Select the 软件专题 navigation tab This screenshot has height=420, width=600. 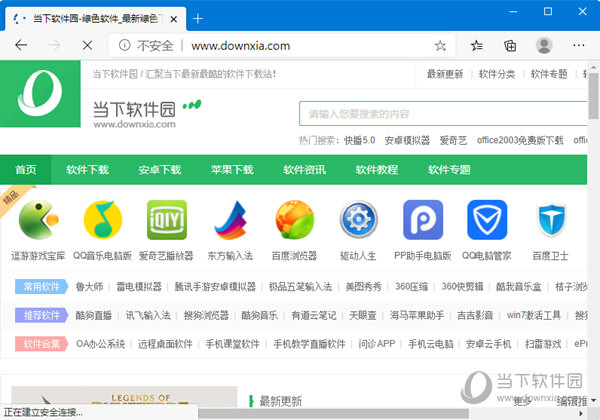[449, 170]
